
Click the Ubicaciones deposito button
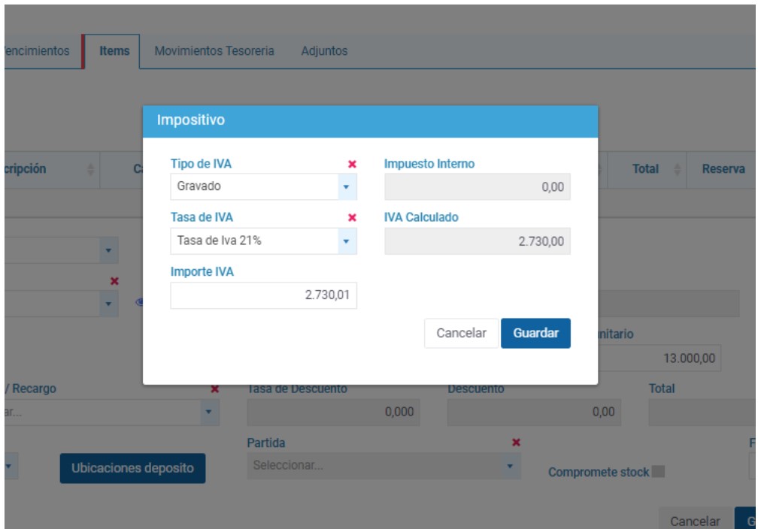tap(132, 468)
